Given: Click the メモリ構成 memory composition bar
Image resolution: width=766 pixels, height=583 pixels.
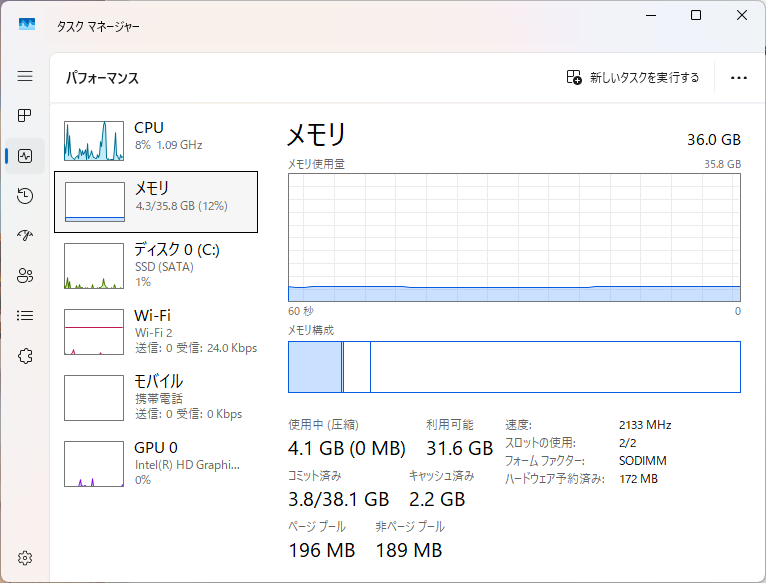Looking at the screenshot, I should click(514, 367).
